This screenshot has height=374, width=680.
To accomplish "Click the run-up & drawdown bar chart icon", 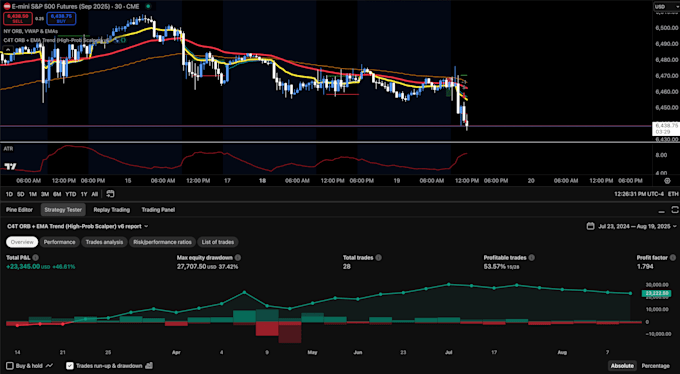I will [x=149, y=366].
